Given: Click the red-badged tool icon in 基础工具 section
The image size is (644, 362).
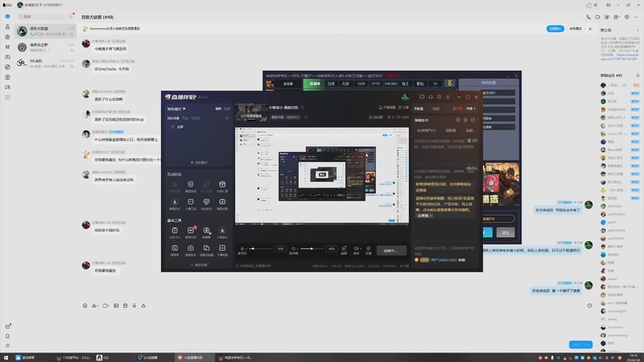Looking at the screenshot, I should click(191, 231).
